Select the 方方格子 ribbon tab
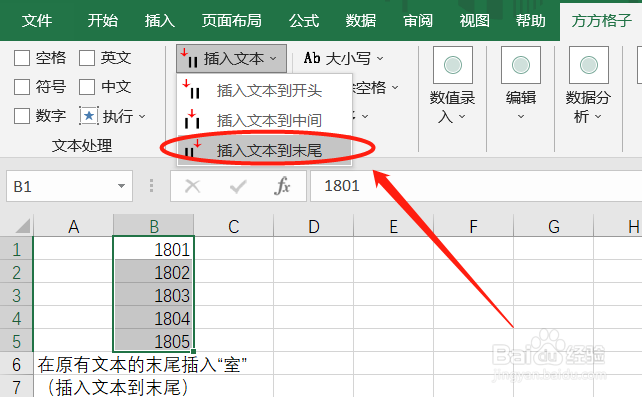The height and width of the screenshot is (397, 642). (x=602, y=20)
